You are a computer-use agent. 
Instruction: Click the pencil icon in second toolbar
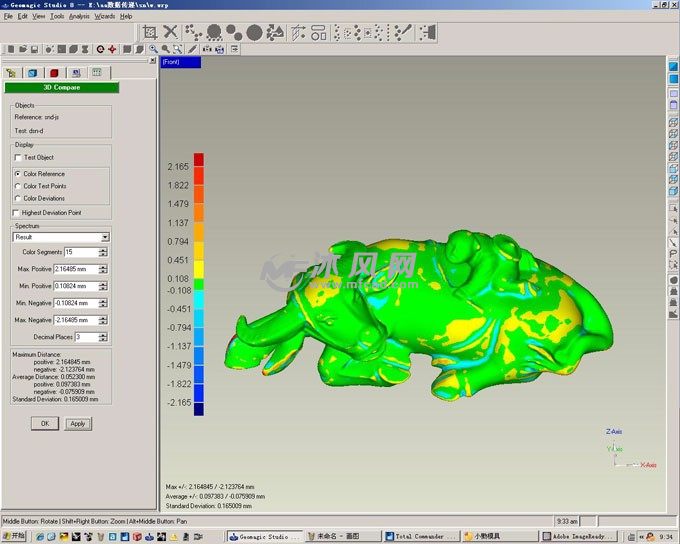coord(193,48)
